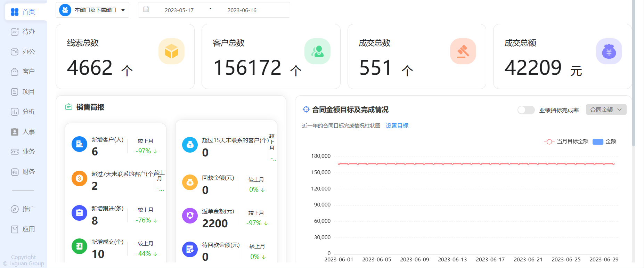Image resolution: width=644 pixels, height=268 pixels.
Task: Click the department avatar icon
Action: click(x=65, y=10)
